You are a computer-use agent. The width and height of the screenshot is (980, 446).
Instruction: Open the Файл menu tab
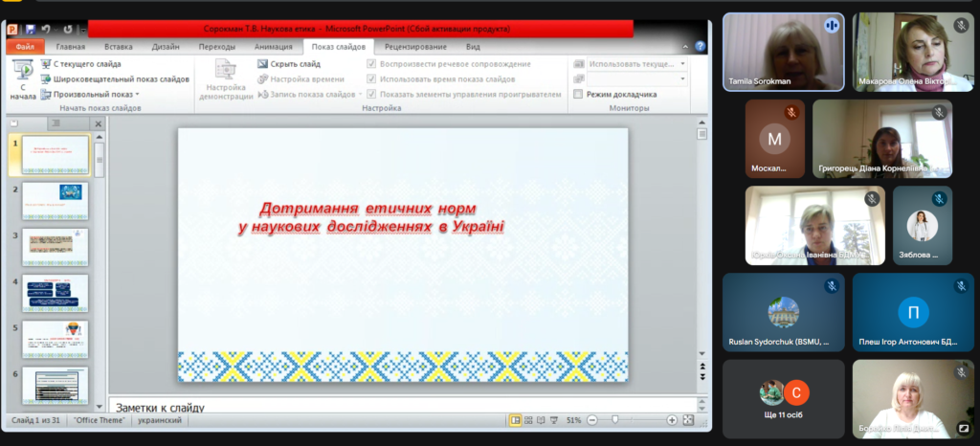(25, 46)
